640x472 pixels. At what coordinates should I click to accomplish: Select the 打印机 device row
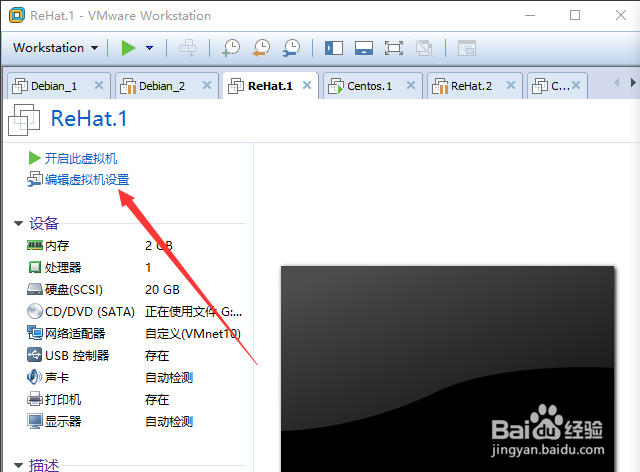[x=135, y=400]
